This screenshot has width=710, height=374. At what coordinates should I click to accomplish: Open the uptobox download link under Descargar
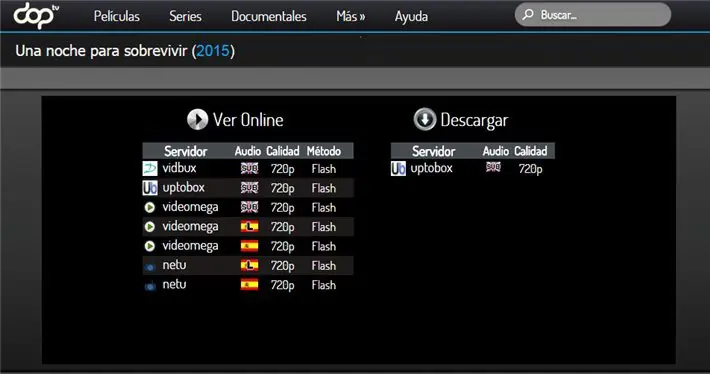coord(432,168)
